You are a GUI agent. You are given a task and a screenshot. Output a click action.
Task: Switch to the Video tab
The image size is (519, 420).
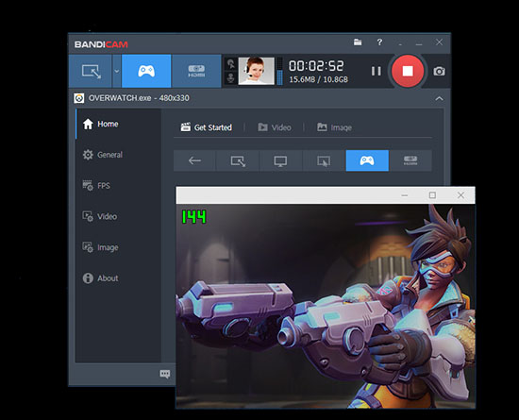(x=275, y=127)
